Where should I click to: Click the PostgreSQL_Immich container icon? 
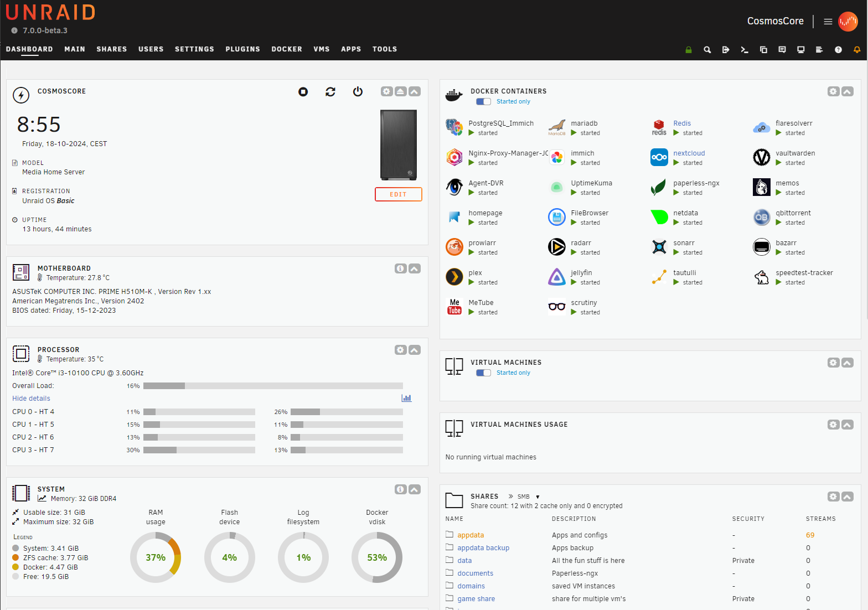tap(454, 127)
